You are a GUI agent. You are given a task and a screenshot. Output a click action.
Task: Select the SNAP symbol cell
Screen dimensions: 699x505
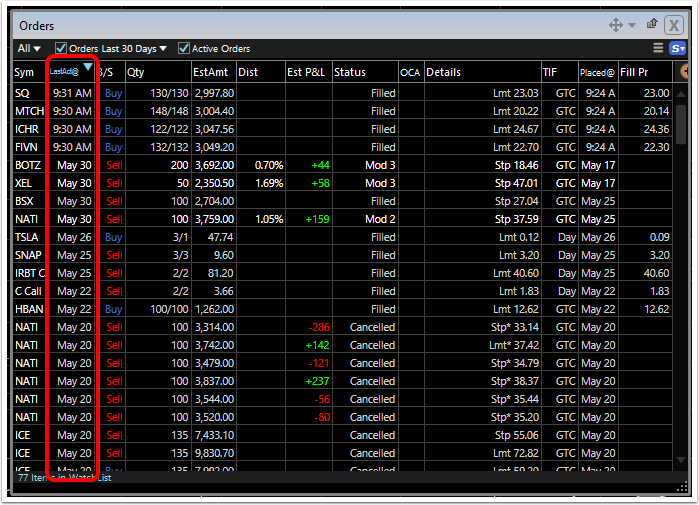click(28, 255)
